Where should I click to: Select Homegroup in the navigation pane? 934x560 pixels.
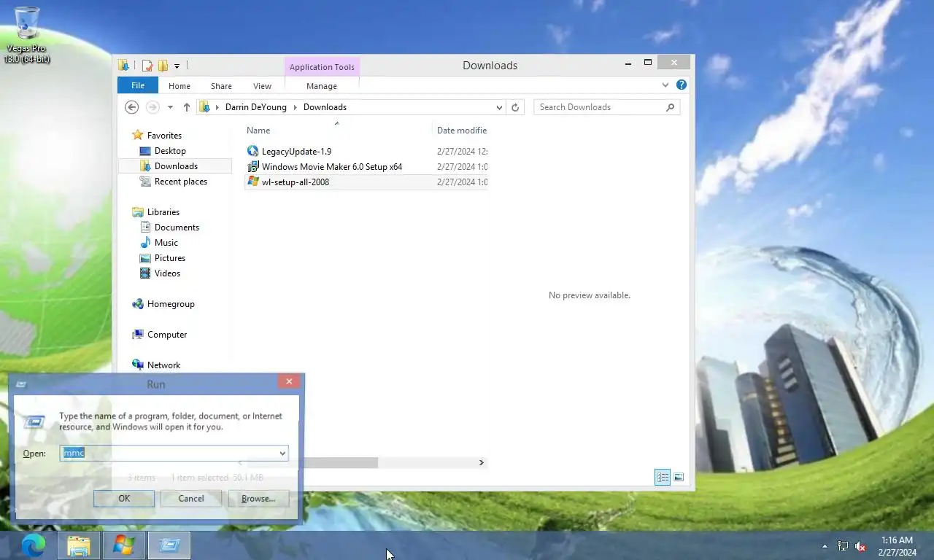pos(171,304)
